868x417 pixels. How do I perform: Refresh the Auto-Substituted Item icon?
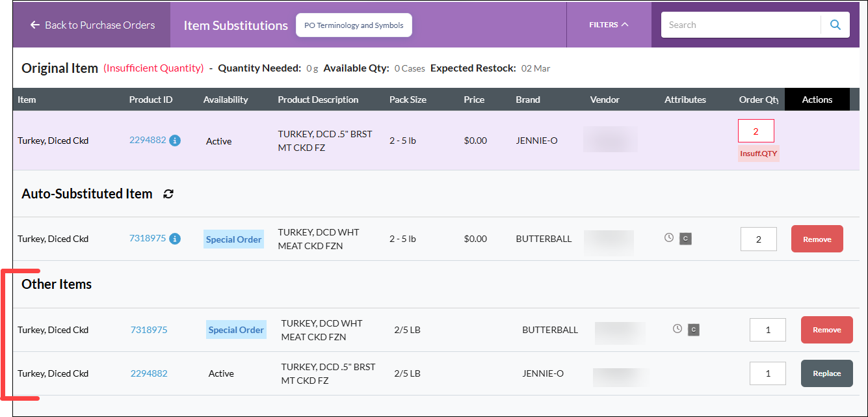click(168, 194)
